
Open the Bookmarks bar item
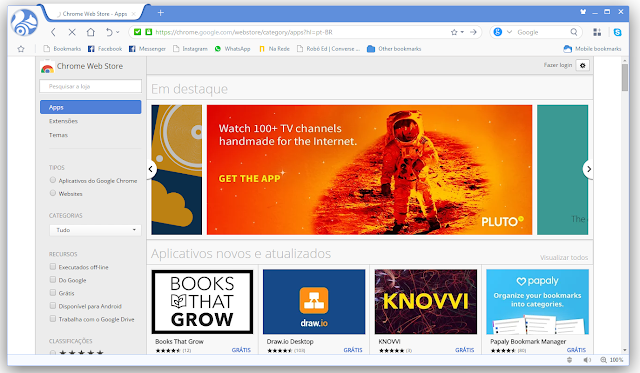click(x=62, y=49)
